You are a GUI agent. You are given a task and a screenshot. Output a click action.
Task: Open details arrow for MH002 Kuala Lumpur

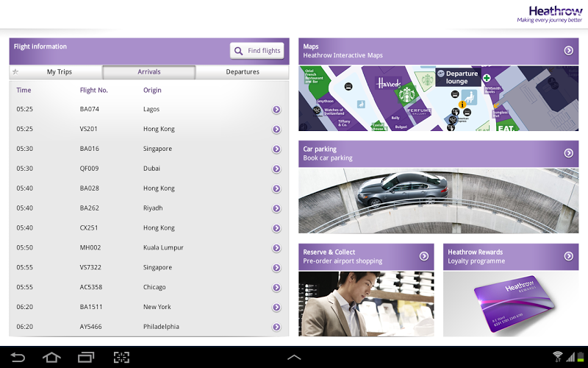click(276, 248)
